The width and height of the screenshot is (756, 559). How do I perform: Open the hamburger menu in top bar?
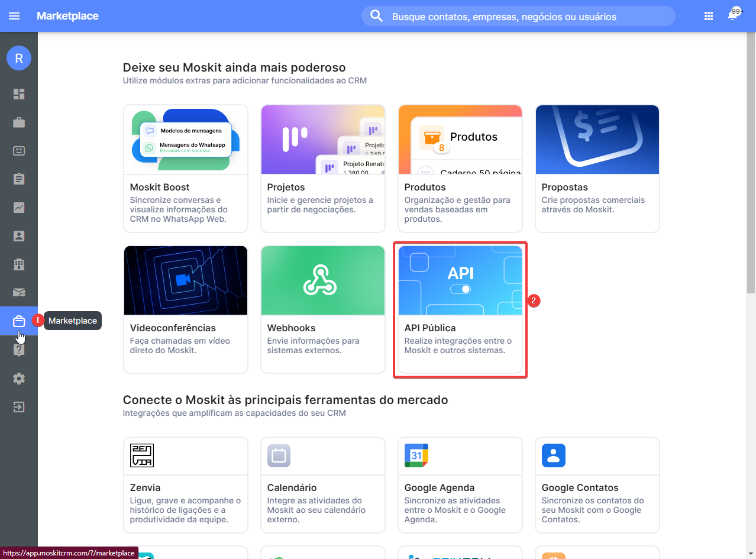pyautogui.click(x=14, y=16)
